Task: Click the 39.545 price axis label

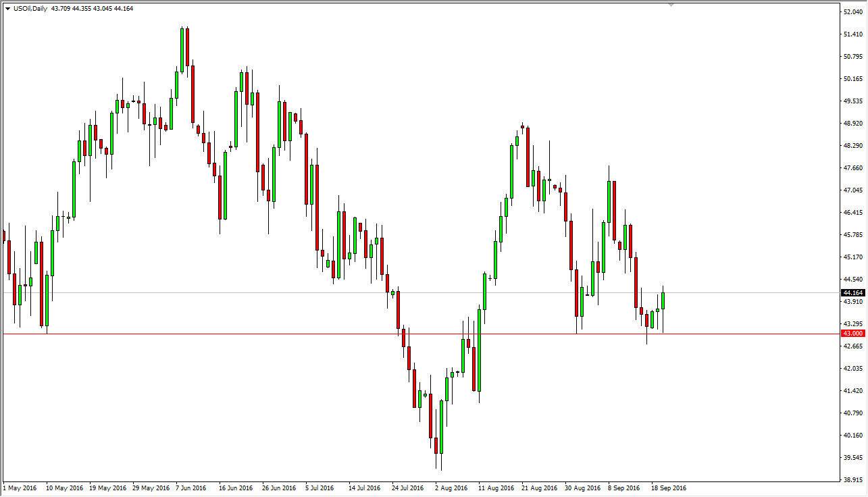Action: tap(854, 458)
